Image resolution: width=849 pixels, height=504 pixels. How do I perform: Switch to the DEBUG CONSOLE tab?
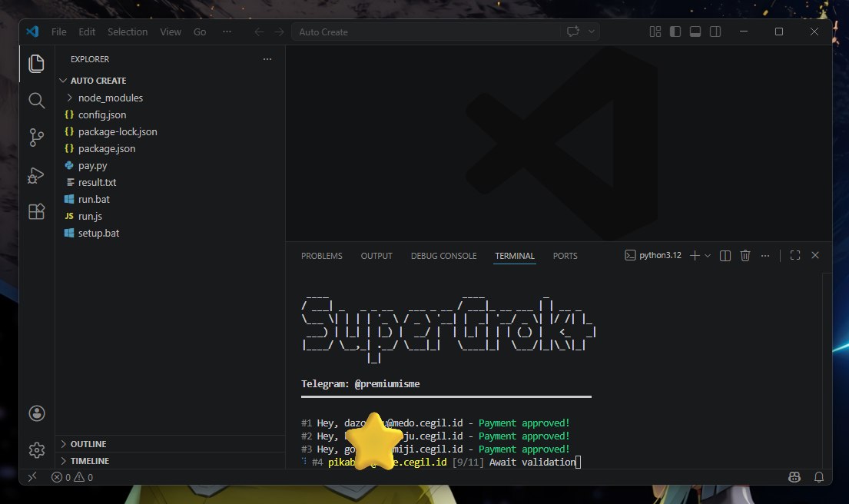(x=443, y=256)
